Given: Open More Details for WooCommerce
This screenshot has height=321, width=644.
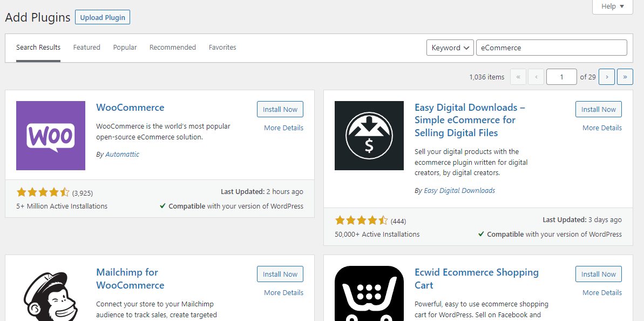Looking at the screenshot, I should (x=283, y=128).
